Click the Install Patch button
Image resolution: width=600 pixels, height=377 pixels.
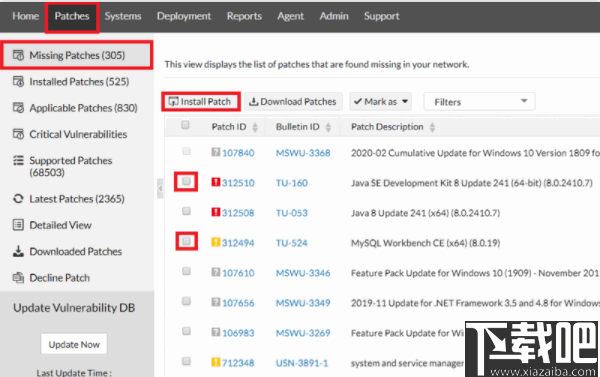coord(201,101)
